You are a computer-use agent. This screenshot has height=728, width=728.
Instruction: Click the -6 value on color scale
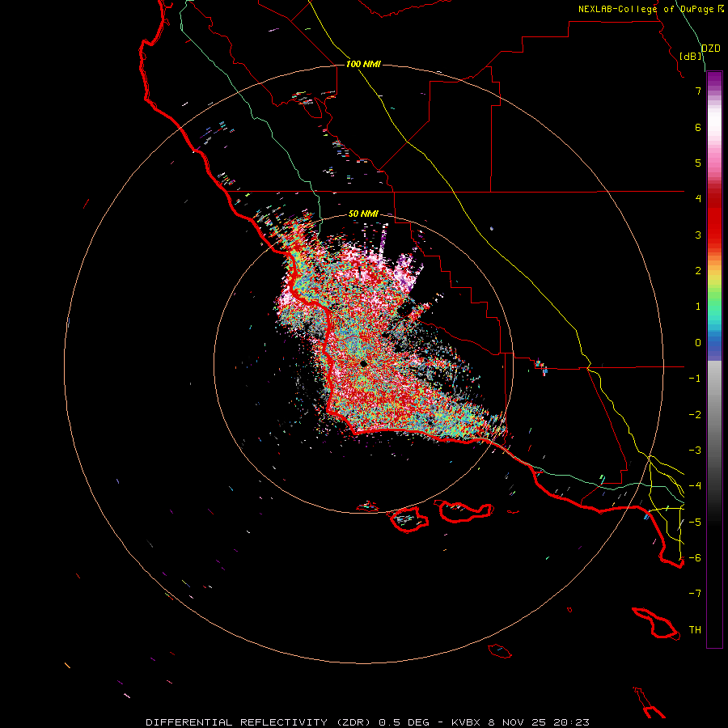pos(695,558)
